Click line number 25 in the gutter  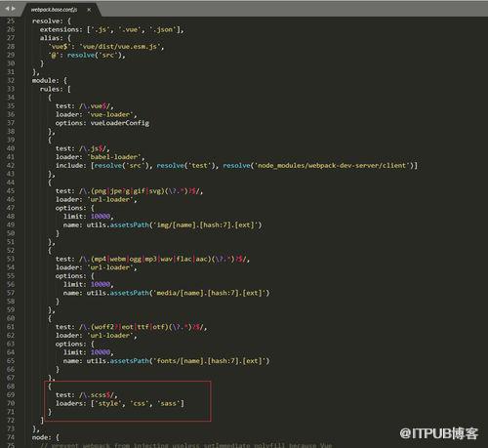tap(11, 20)
